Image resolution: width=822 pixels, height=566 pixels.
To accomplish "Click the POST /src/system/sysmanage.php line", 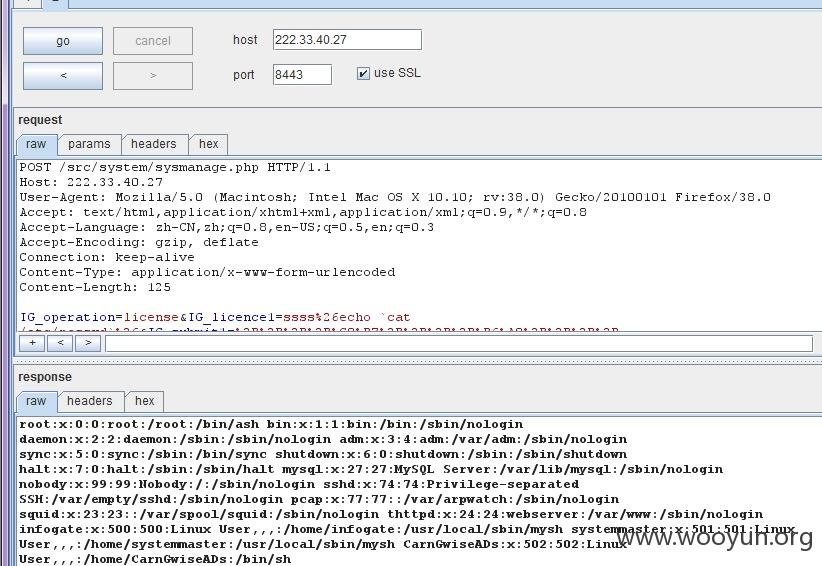I will 175,168.
